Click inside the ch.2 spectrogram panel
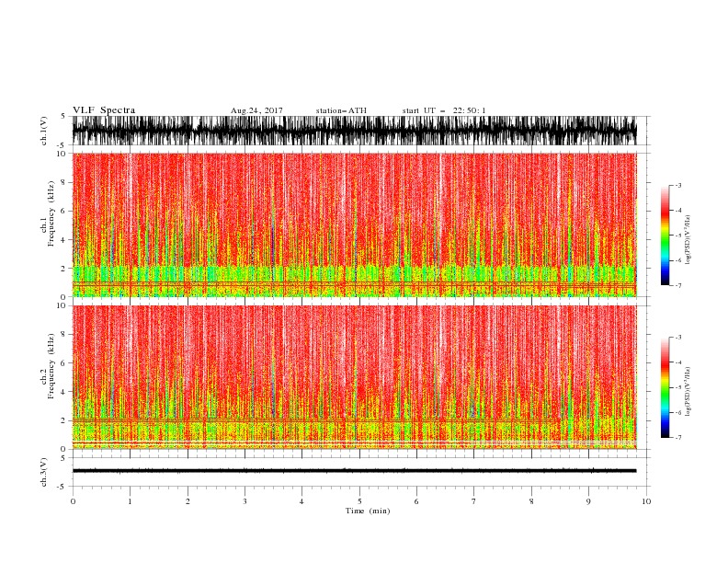The width and height of the screenshot is (728, 563). (x=354, y=377)
